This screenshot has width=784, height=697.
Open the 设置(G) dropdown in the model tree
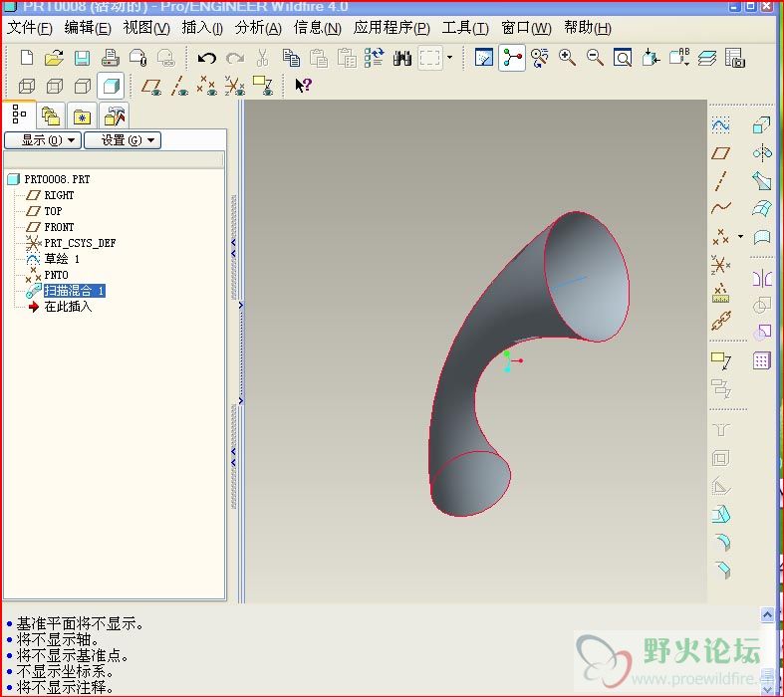pos(123,140)
